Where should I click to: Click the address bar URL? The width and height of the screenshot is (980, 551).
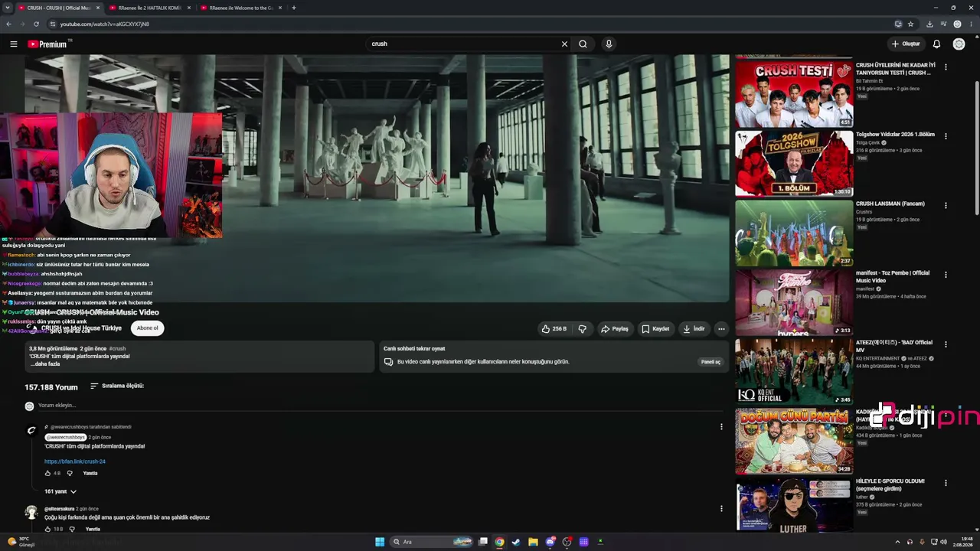[105, 24]
